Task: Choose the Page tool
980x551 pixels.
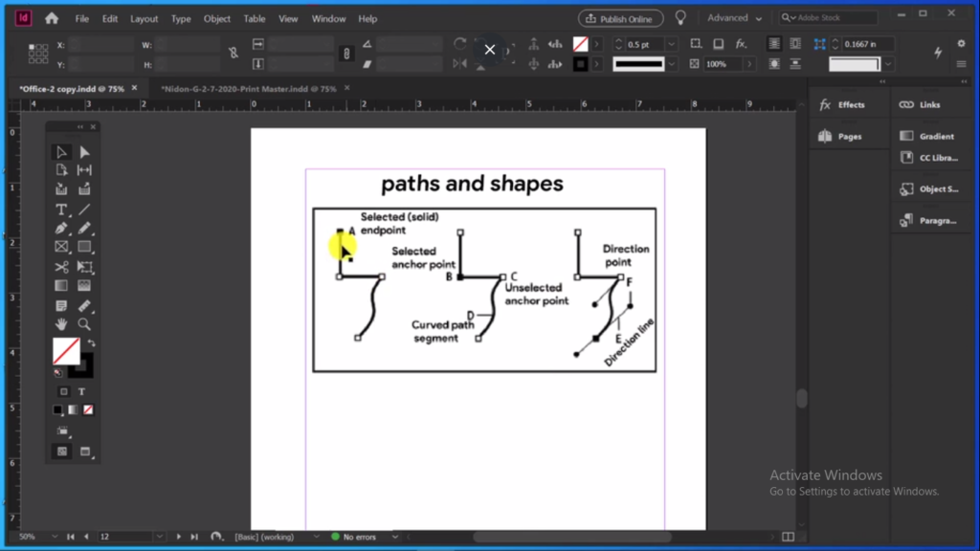Action: coord(61,170)
